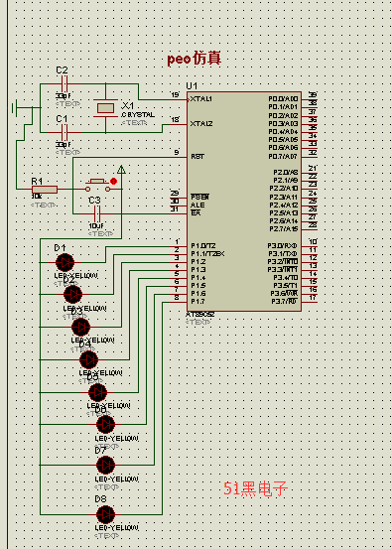
Task: Click the P1.7 pin label
Action: pos(198,302)
